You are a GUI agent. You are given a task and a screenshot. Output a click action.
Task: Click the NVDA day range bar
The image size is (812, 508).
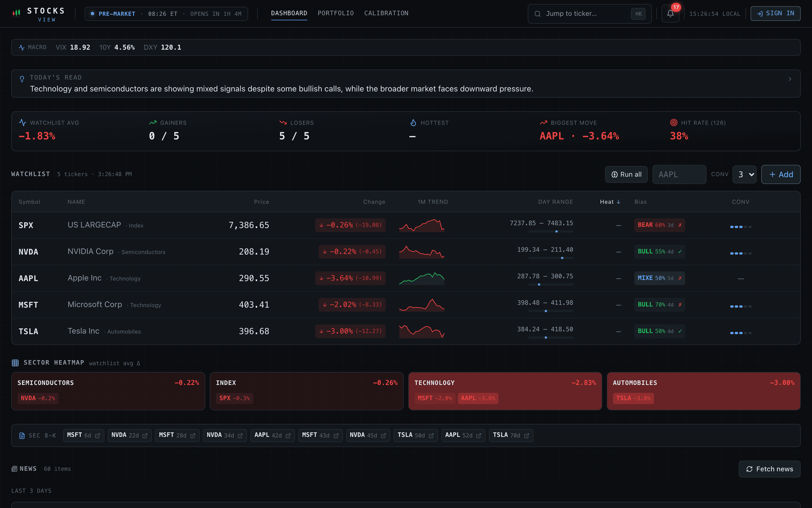click(x=551, y=258)
